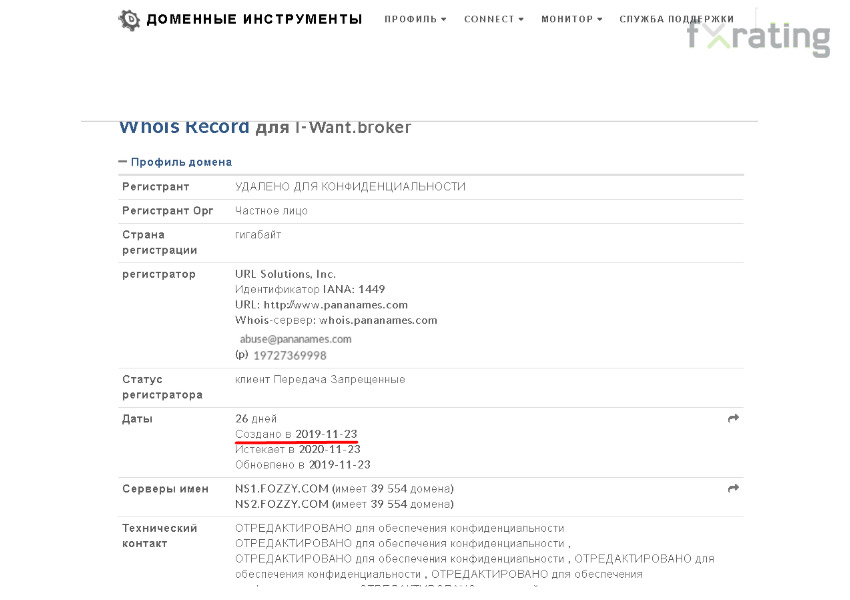Click the Серверы имен row label

tap(165, 489)
